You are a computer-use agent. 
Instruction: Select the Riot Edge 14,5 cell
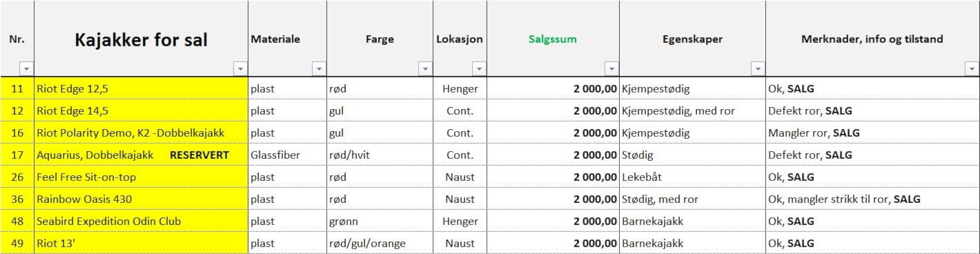tap(141, 110)
